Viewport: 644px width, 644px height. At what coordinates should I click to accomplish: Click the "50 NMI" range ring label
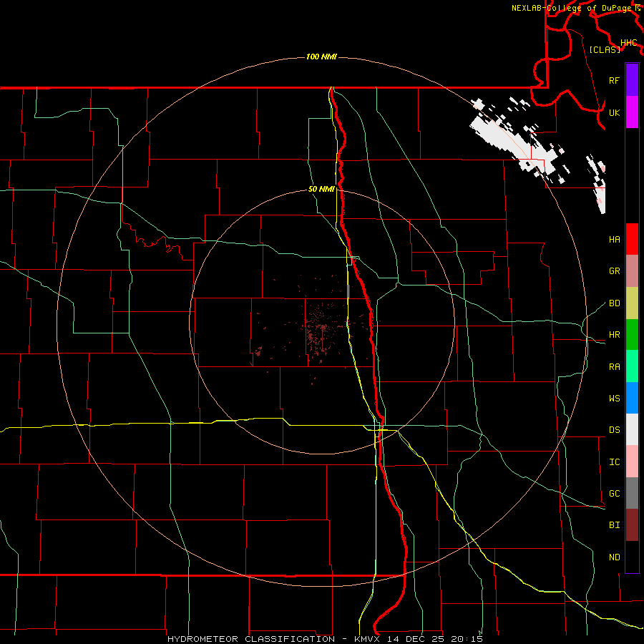321,189
